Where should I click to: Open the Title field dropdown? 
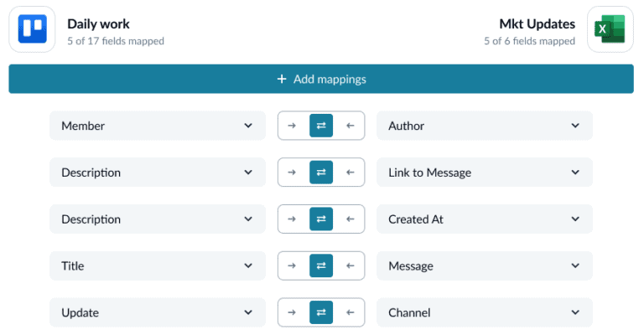pos(157,266)
